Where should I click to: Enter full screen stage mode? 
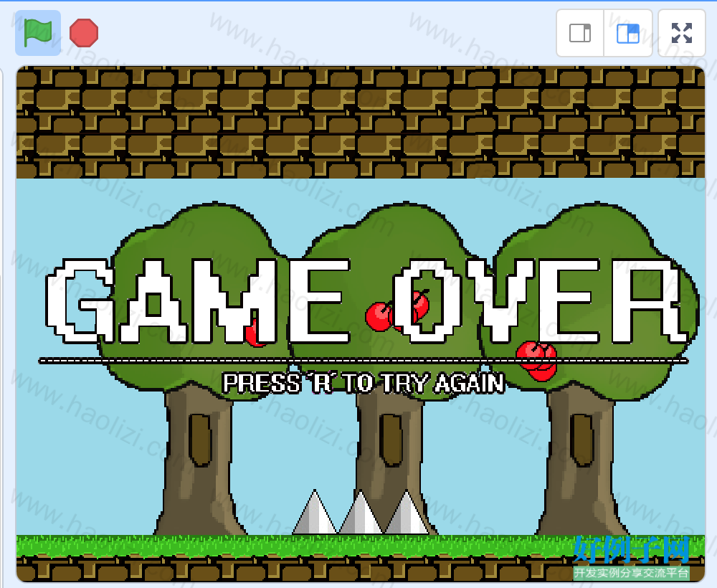[x=682, y=33]
